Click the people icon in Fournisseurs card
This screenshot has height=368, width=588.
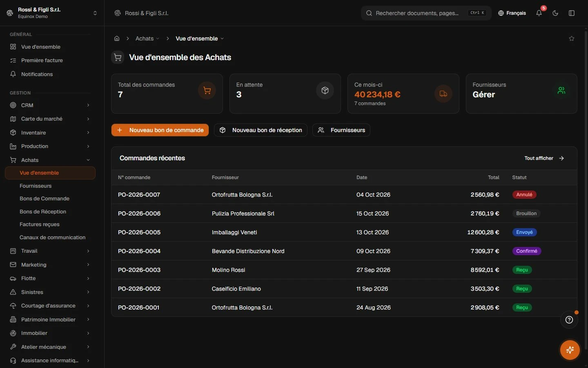coord(561,90)
